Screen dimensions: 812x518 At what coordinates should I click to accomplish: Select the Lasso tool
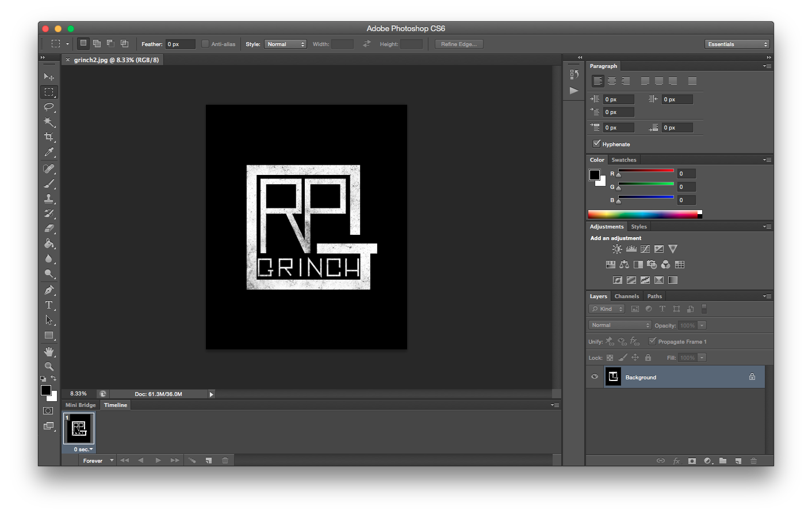[x=49, y=107]
